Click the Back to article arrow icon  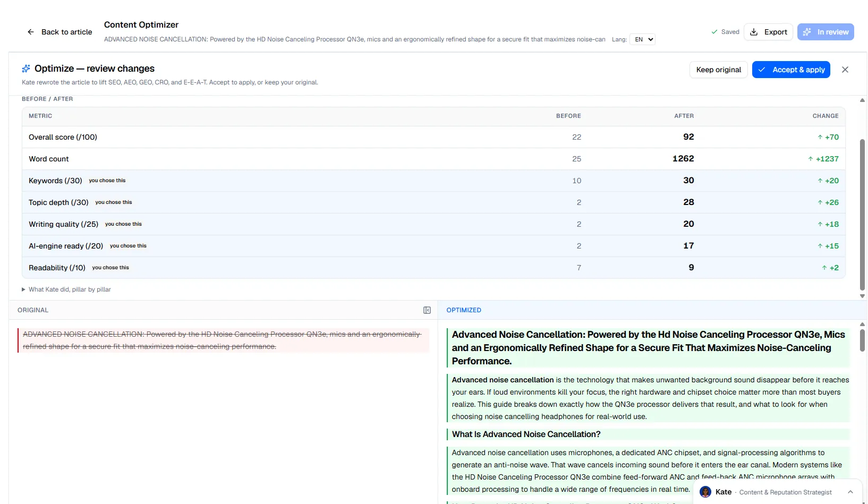tap(31, 32)
